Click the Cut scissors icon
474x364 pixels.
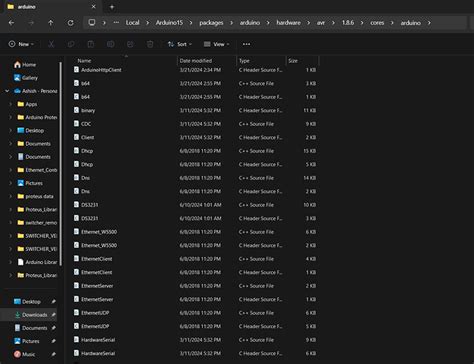coord(51,44)
